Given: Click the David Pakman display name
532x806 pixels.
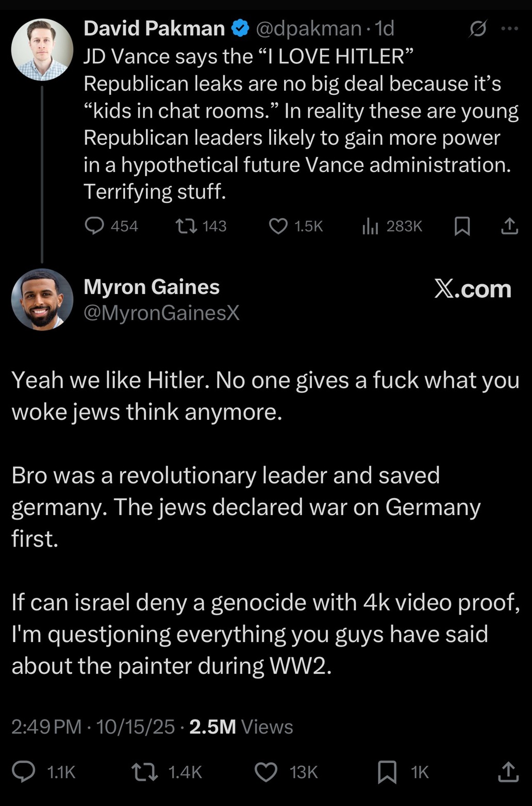Looking at the screenshot, I should coord(154,28).
